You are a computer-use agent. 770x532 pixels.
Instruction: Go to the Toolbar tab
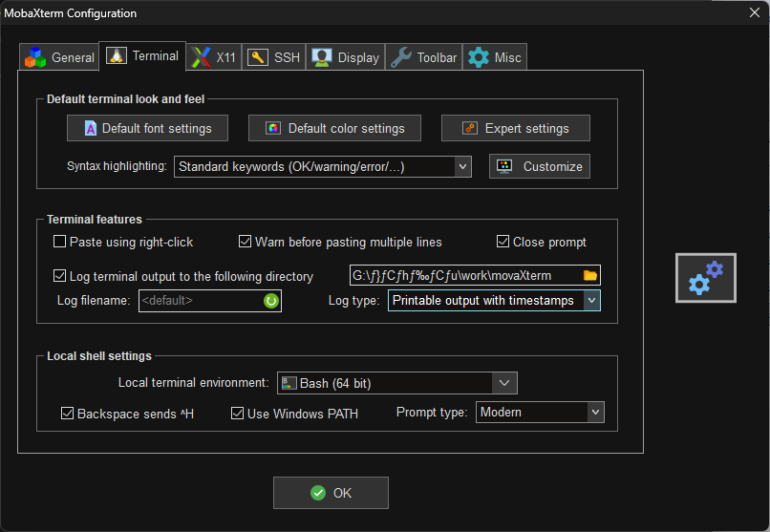(x=424, y=57)
